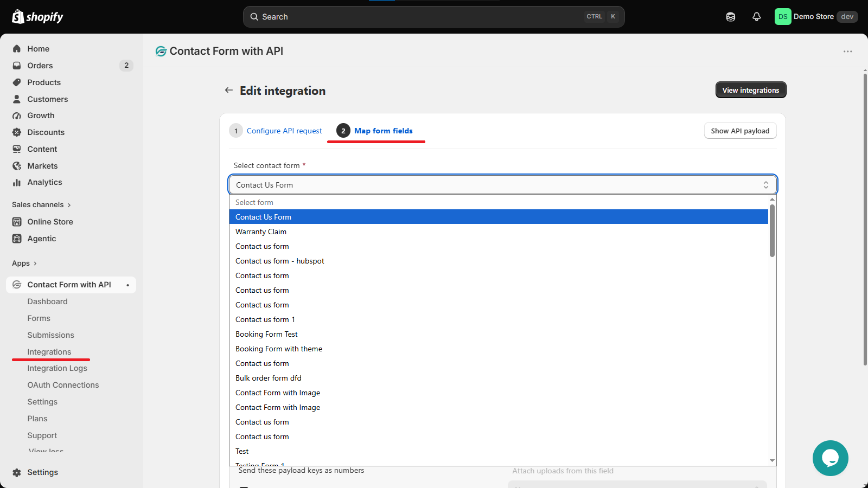Viewport: 868px width, 488px height.
Task: Switch to Map form fields step
Action: [x=375, y=131]
